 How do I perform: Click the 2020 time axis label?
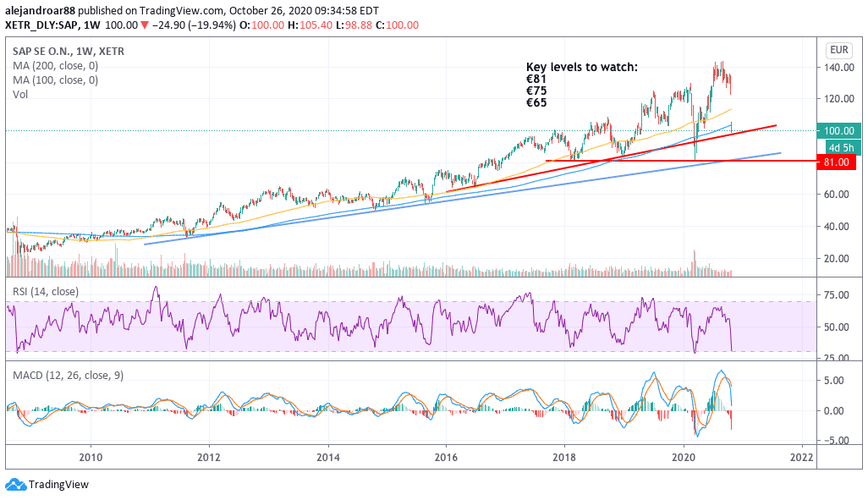[683, 457]
